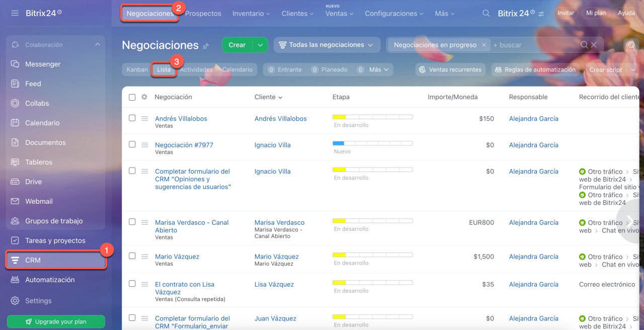
Task: Open row menu for Mario Vázquez deal
Action: click(145, 257)
